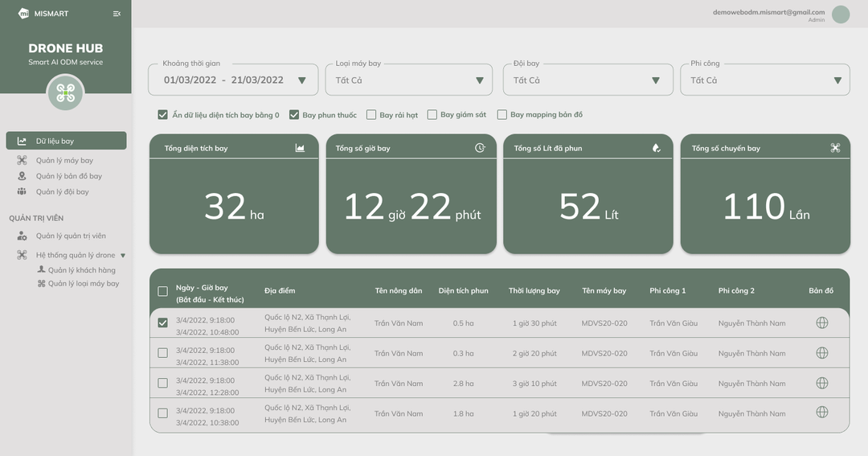The image size is (868, 456).
Task: Click the MISMART logo icon
Action: coord(23,14)
